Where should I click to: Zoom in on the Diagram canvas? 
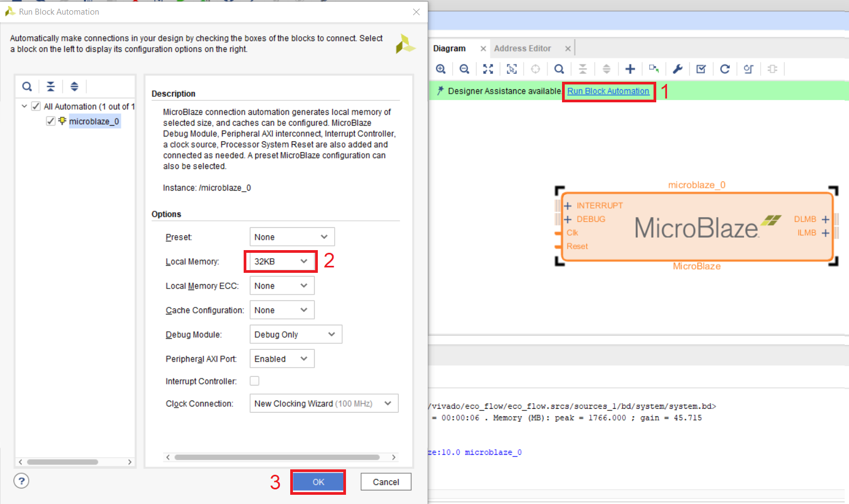[x=441, y=69]
